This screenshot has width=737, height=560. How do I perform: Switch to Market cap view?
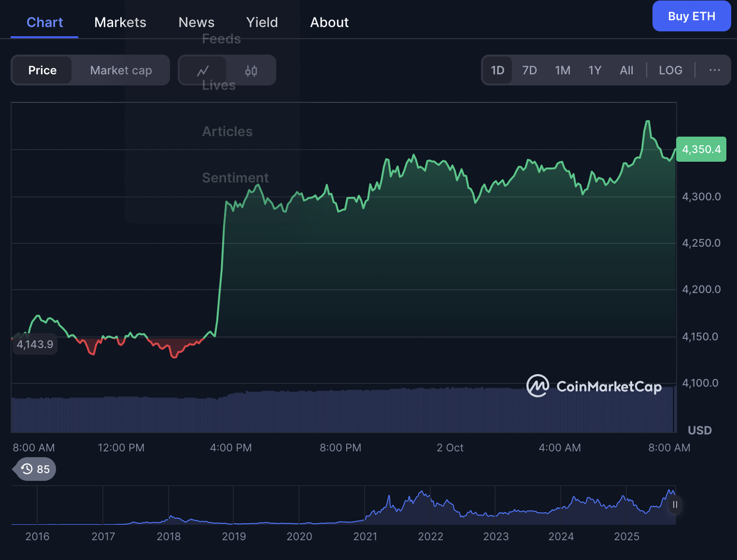(121, 70)
